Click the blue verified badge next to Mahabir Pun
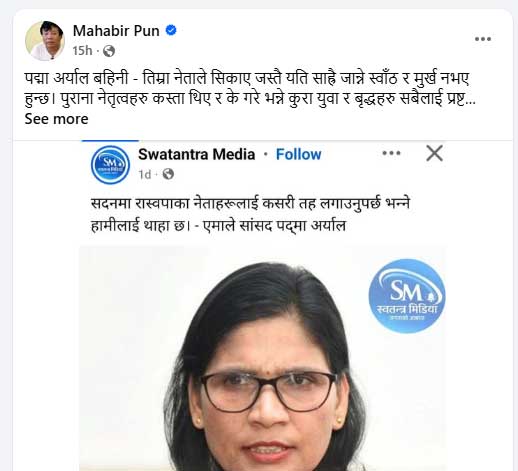The height and width of the screenshot is (471, 518). click(x=171, y=30)
